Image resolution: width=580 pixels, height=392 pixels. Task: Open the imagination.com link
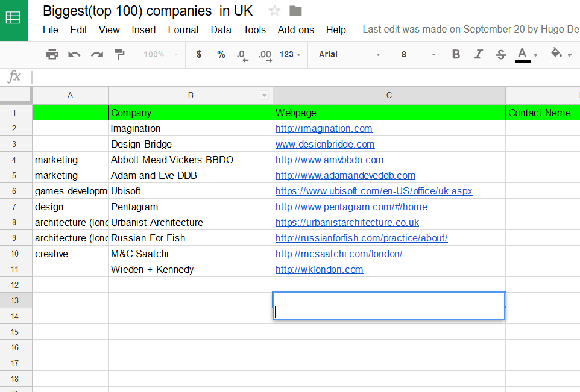click(x=324, y=129)
